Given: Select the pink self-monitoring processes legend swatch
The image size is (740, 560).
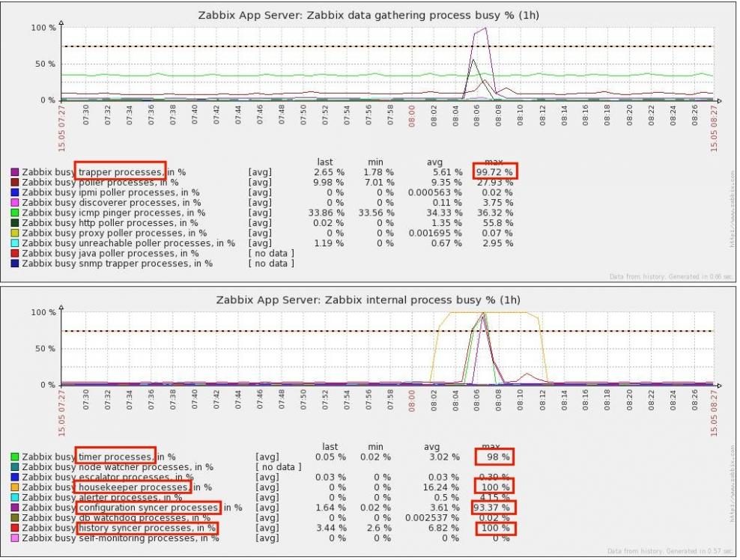Looking at the screenshot, I should click(15, 538).
